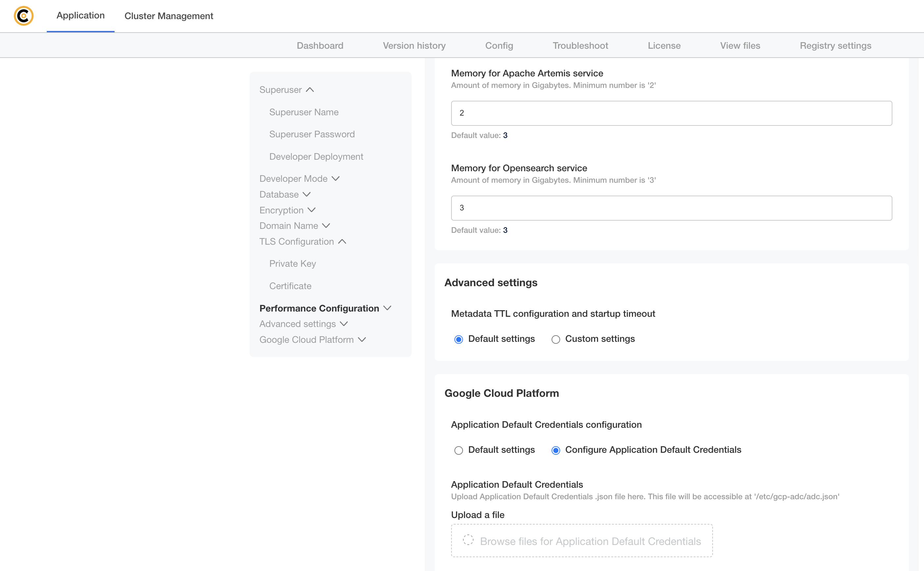This screenshot has width=924, height=571.
Task: Jump to Private Key setting
Action: 292,263
